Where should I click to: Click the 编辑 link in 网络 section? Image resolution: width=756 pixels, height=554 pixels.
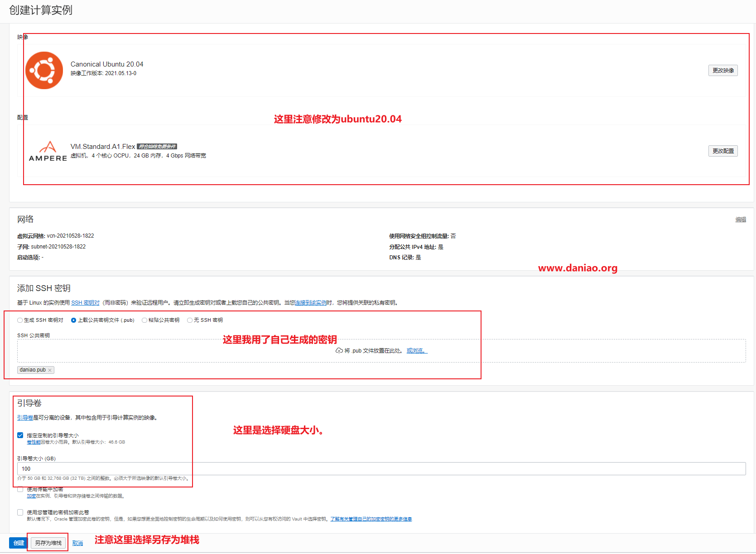click(741, 220)
